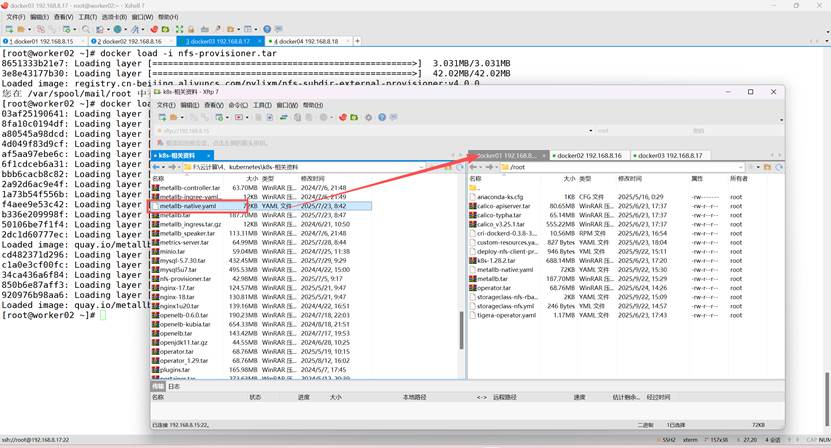Click the Xshell new session icon
Screen dimensions: 831x448
click(x=9, y=29)
